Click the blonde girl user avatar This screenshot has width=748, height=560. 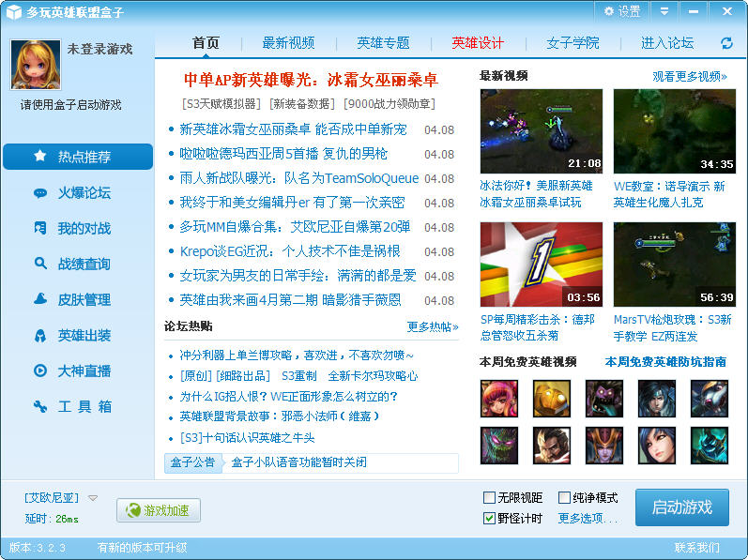pos(36,65)
